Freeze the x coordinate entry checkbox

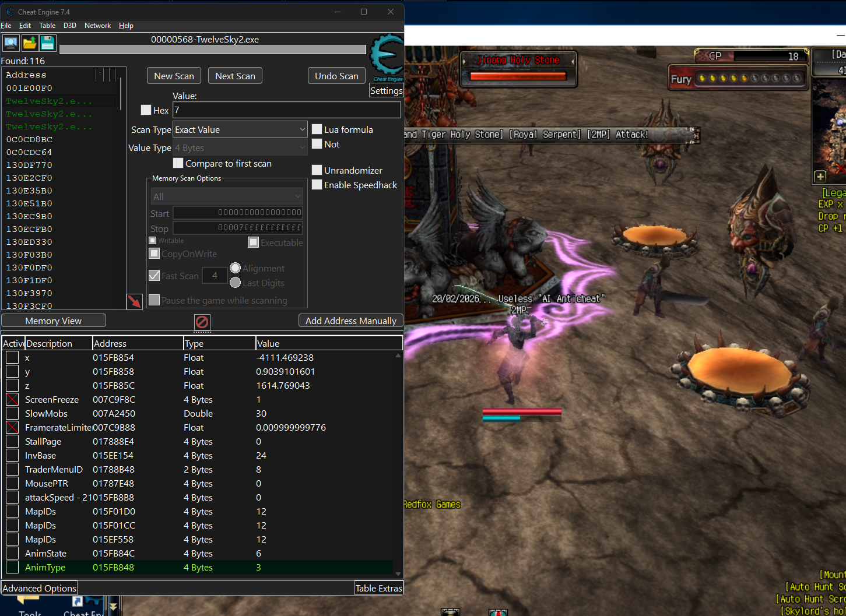click(12, 357)
